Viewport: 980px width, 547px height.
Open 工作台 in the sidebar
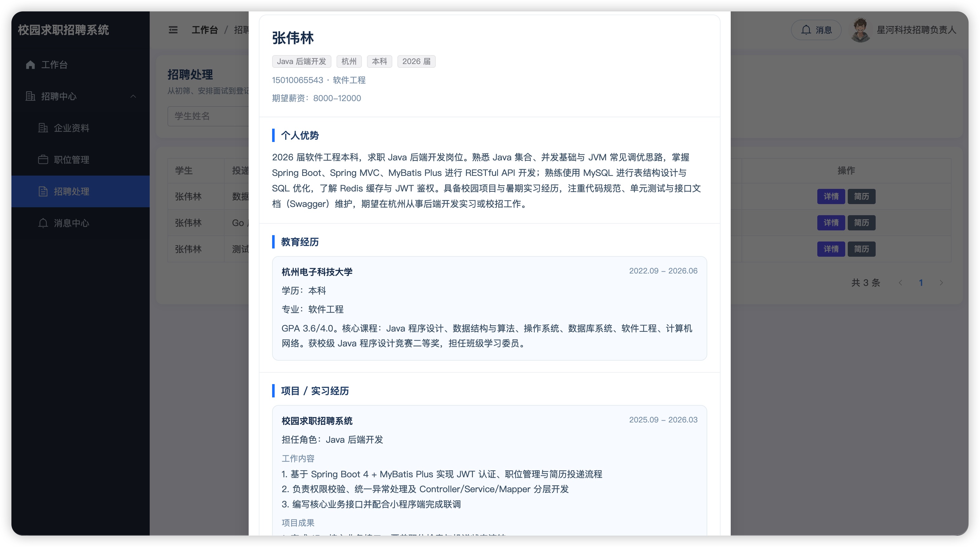pos(80,65)
